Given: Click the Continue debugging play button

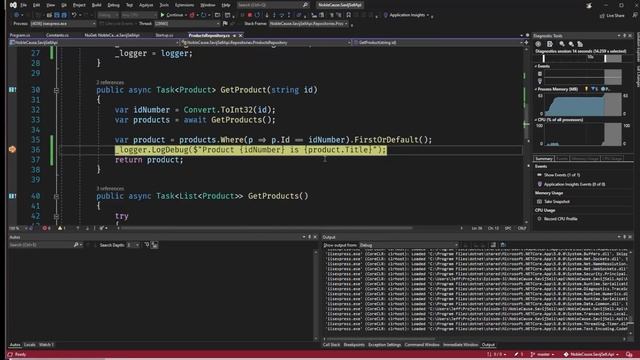Looking at the screenshot, I should (x=162, y=15).
